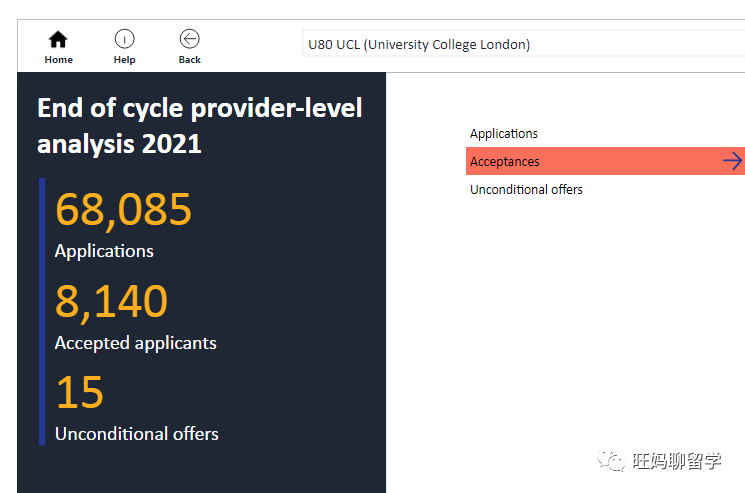The width and height of the screenshot is (745, 493).
Task: Click the Home text label
Action: click(58, 60)
